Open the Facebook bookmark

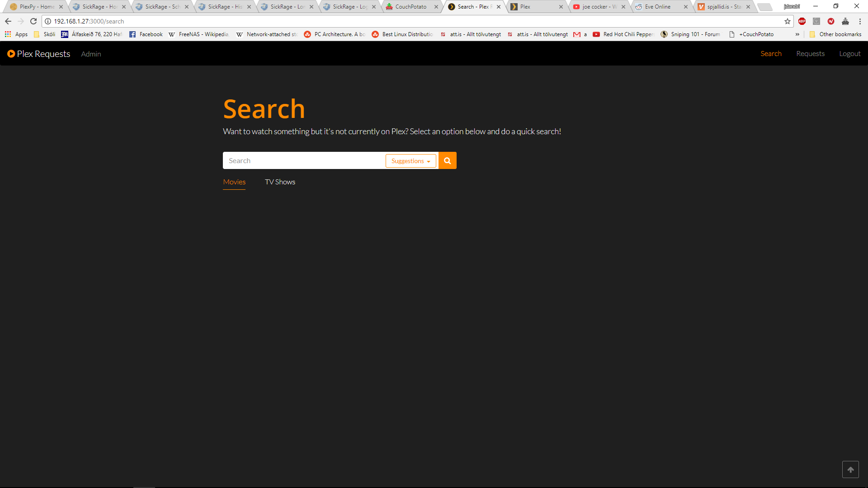click(146, 34)
